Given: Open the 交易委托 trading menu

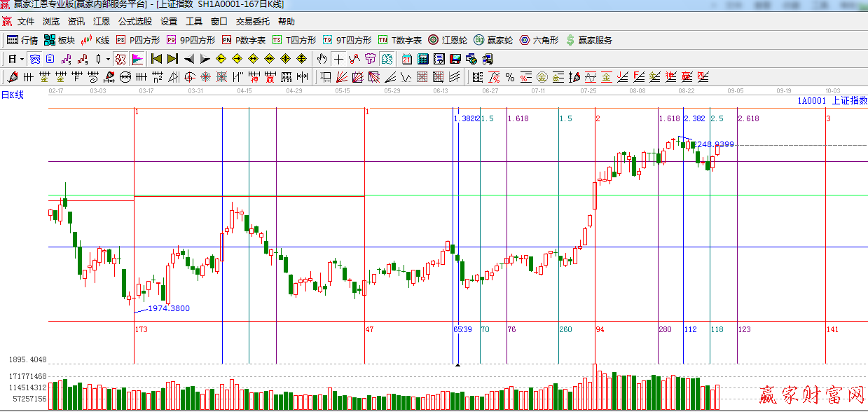Looking at the screenshot, I should click(x=251, y=22).
